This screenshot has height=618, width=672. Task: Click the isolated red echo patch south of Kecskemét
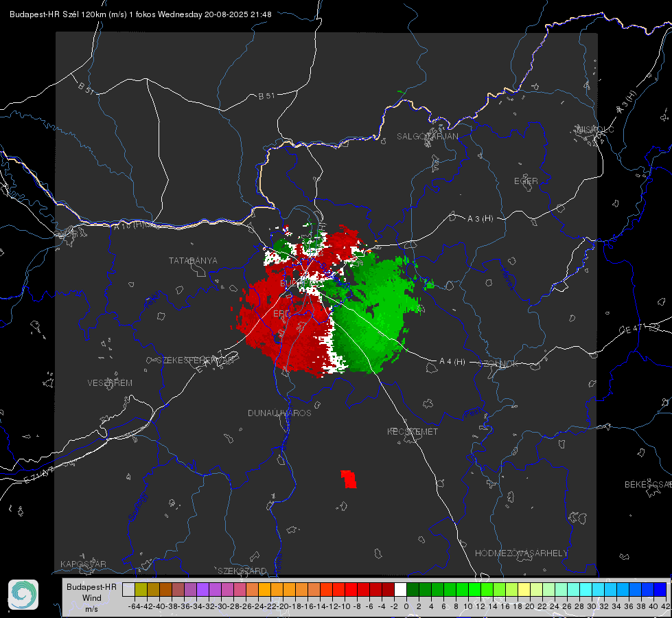(349, 479)
